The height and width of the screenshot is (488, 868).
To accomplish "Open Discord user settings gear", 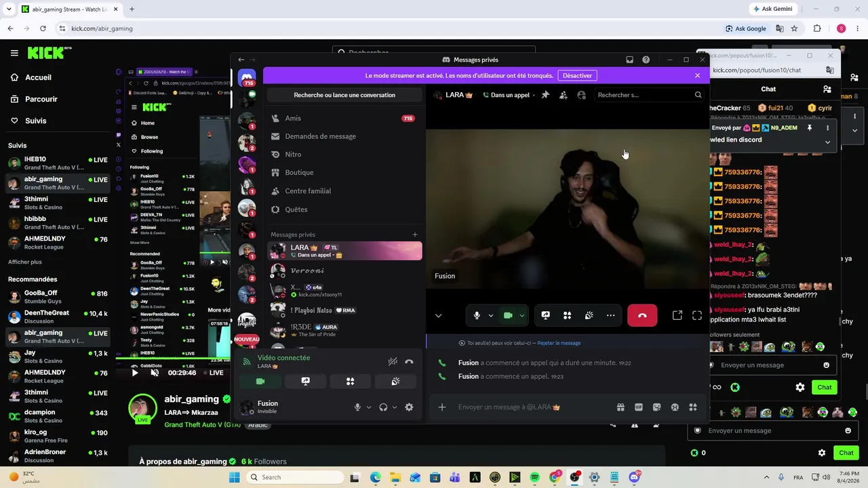I will pyautogui.click(x=409, y=407).
